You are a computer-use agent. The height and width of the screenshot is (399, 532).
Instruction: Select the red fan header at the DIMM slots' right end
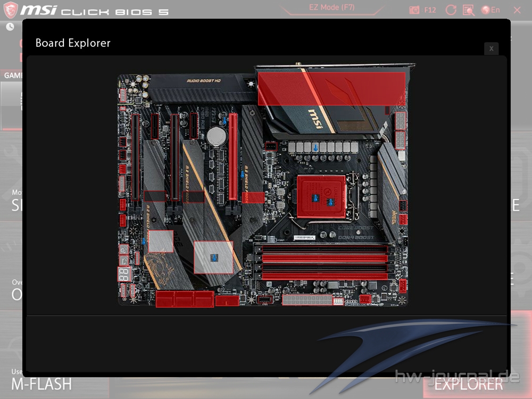(x=402, y=286)
